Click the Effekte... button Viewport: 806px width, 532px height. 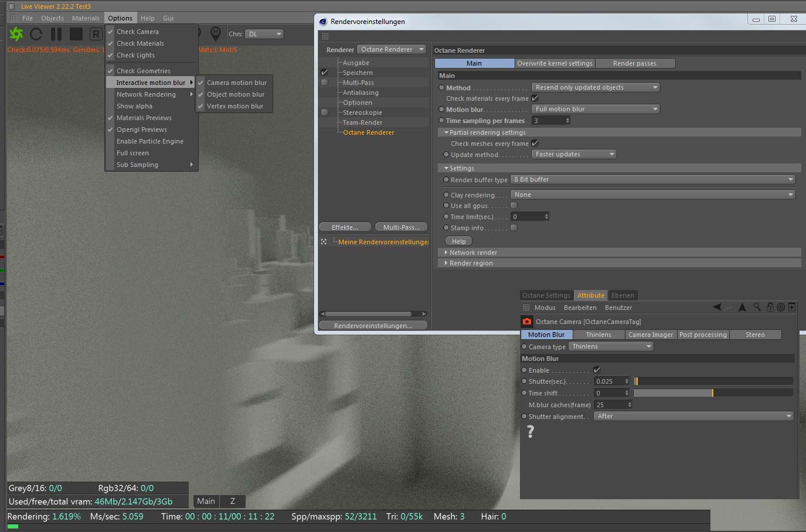[345, 227]
